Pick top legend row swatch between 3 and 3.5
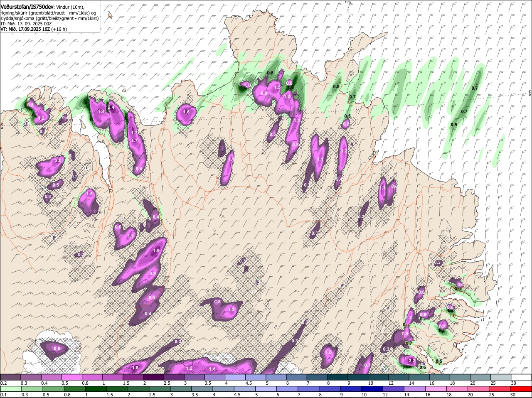 [194, 377]
